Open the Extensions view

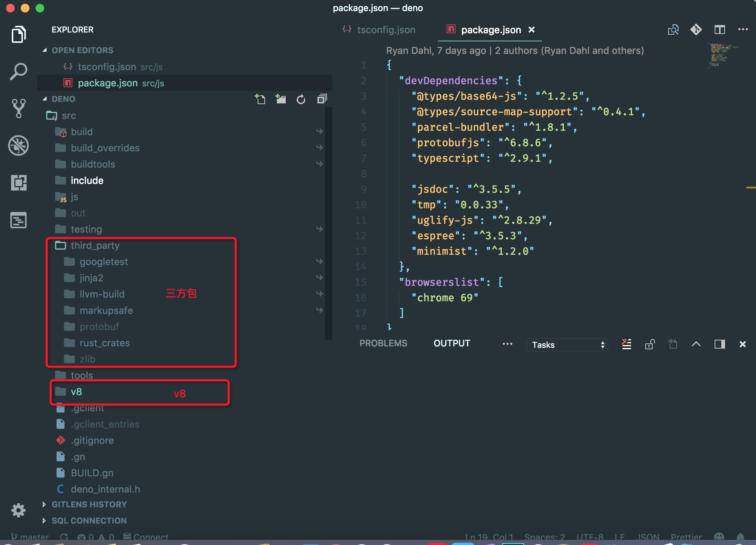(x=18, y=182)
